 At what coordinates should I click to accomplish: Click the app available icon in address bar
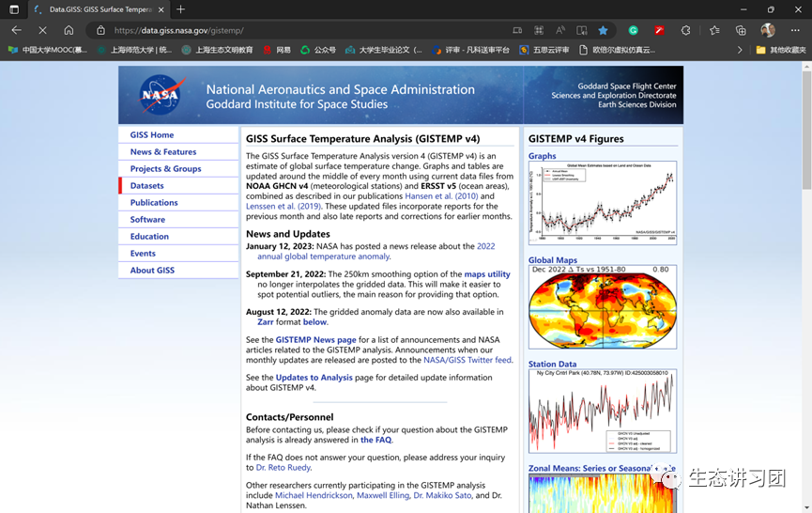click(x=517, y=31)
